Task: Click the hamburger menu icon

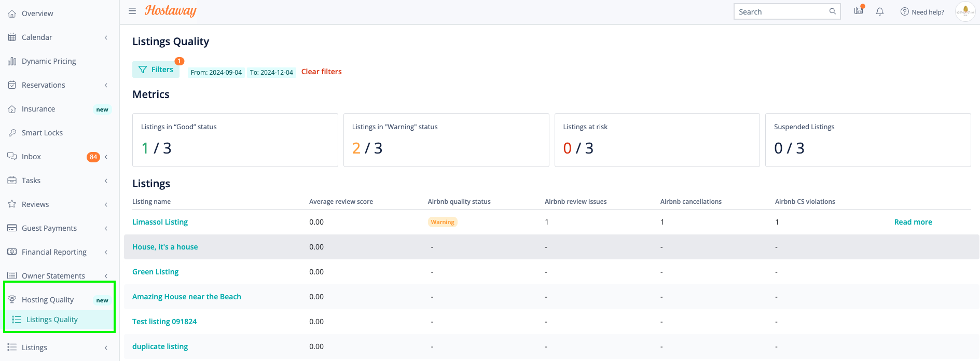Action: [132, 11]
